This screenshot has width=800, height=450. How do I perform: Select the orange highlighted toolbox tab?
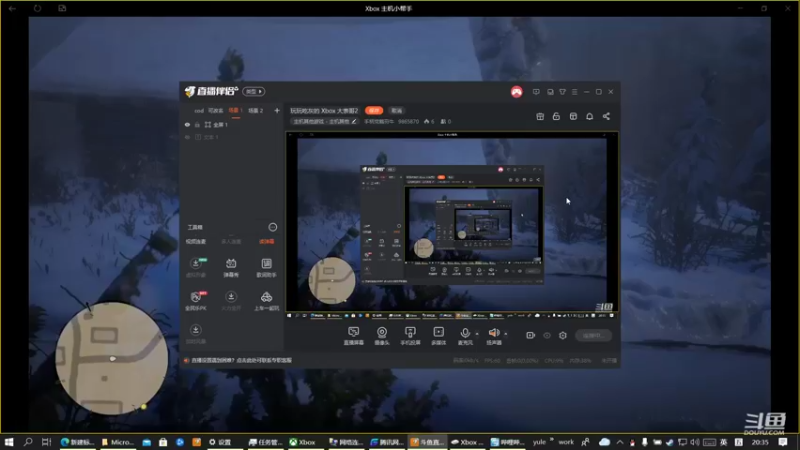pos(266,241)
